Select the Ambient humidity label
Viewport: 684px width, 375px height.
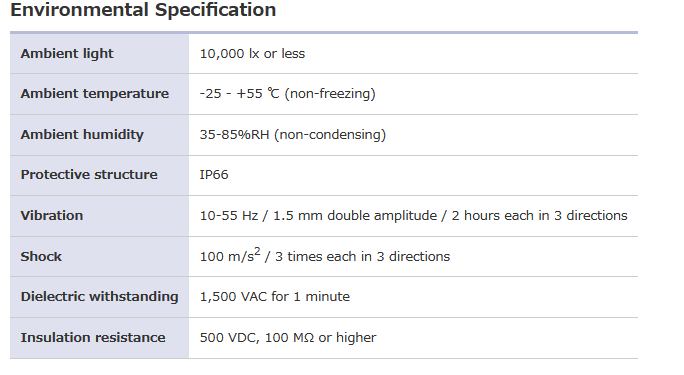(x=82, y=135)
